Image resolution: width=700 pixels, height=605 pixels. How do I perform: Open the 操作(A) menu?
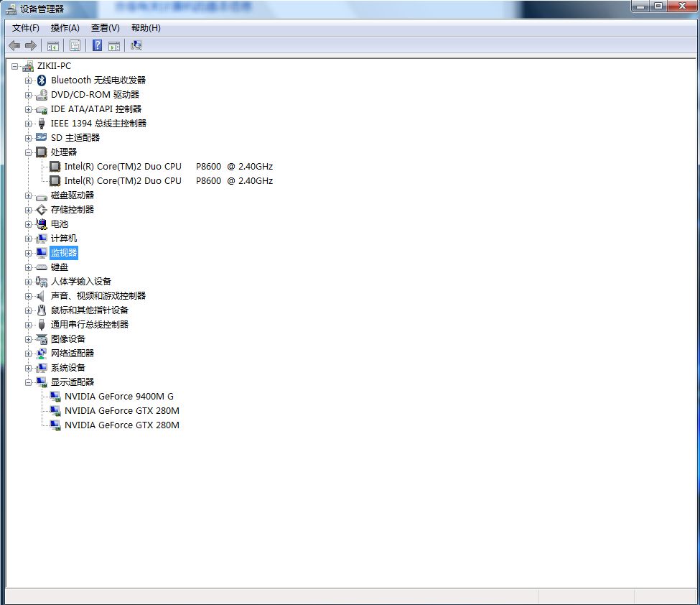[65, 28]
